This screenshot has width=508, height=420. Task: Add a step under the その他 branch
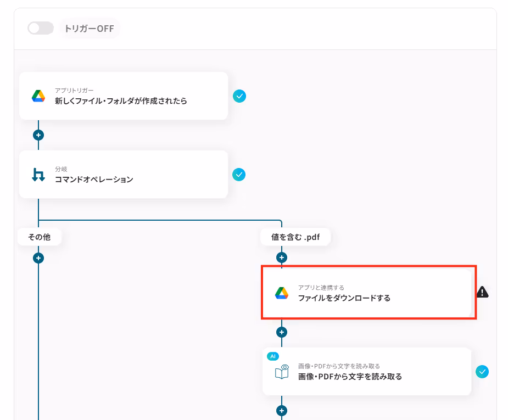(38, 258)
